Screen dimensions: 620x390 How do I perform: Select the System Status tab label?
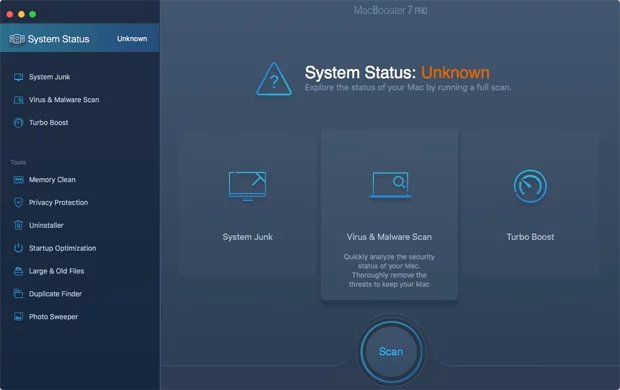tap(59, 39)
